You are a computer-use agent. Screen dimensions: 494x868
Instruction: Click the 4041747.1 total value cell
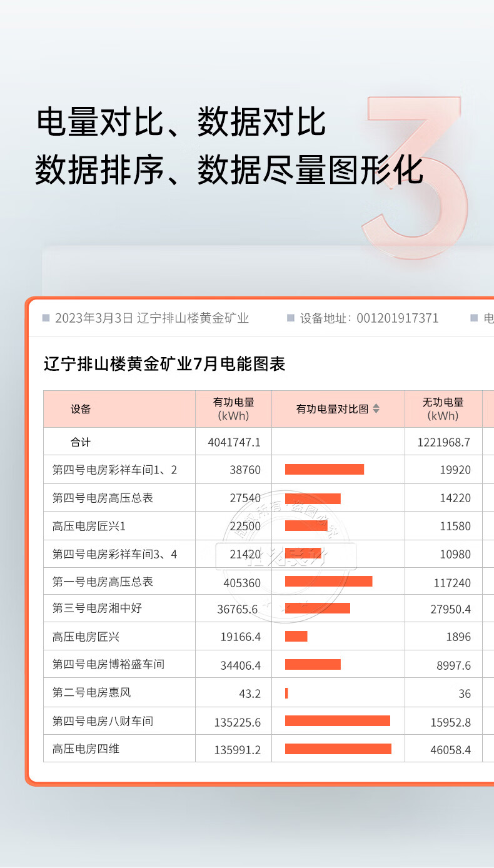pos(234,442)
